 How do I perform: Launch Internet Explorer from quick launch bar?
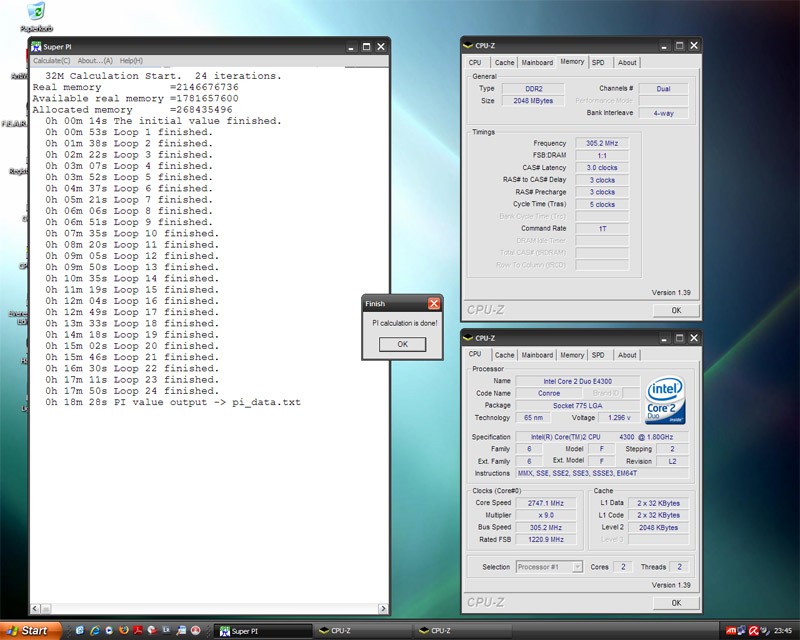click(x=94, y=630)
